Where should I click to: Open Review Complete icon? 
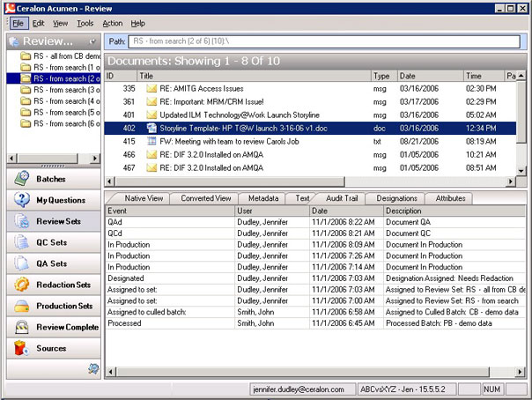pyautogui.click(x=22, y=327)
